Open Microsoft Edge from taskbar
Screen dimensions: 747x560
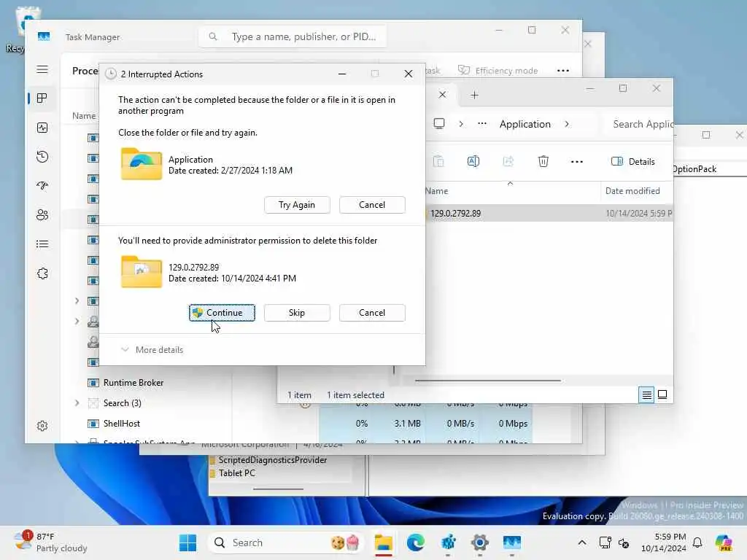[x=415, y=542]
